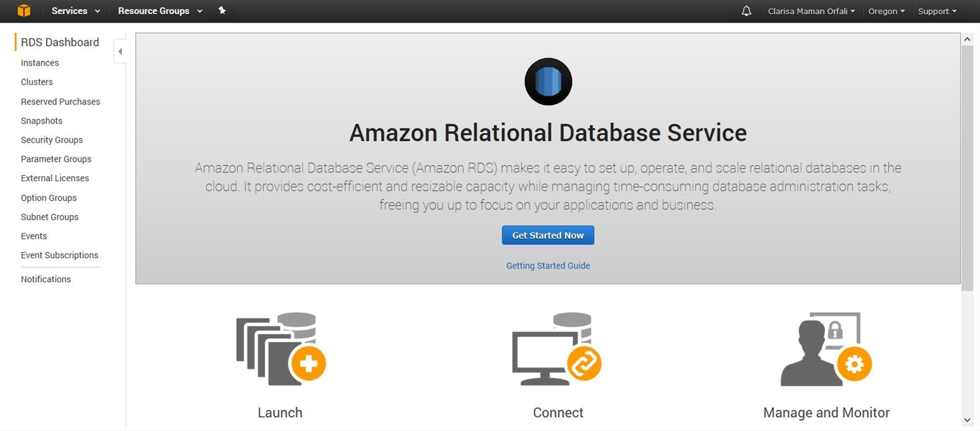Screen dimensions: 980x431
Task: Open the notifications bell icon
Action: 746,11
